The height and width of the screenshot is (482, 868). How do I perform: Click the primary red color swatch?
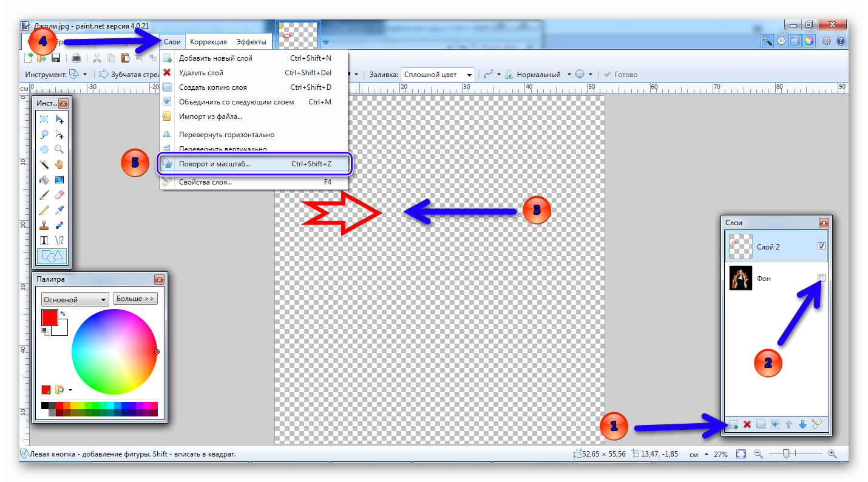coord(49,317)
